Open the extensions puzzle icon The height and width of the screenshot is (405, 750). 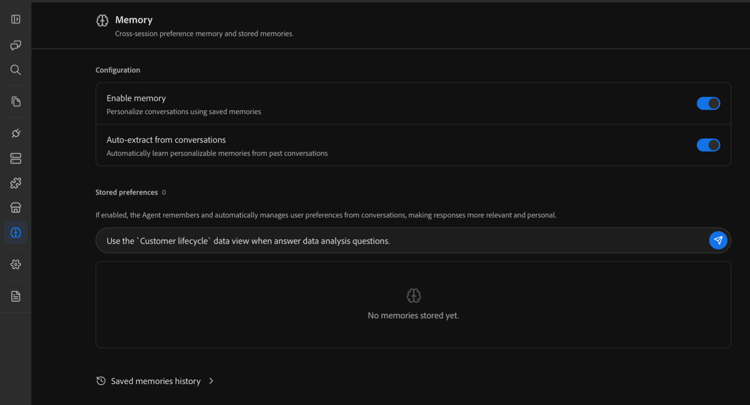pos(15,183)
